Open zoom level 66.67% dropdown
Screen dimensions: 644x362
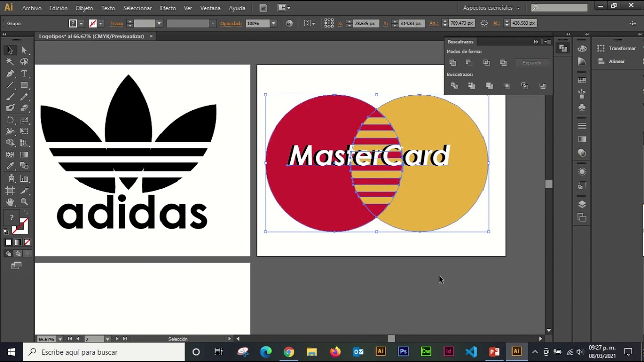60,339
